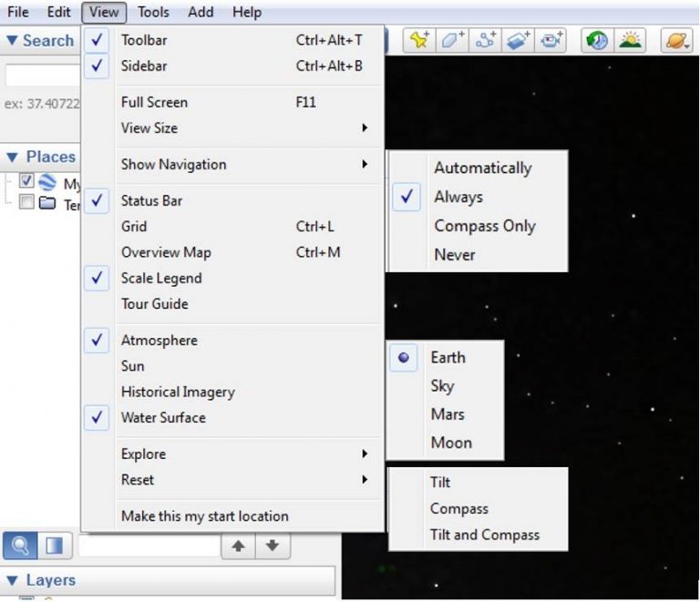Choose Full Screen from View menu
The image size is (700, 602).
[232, 102]
